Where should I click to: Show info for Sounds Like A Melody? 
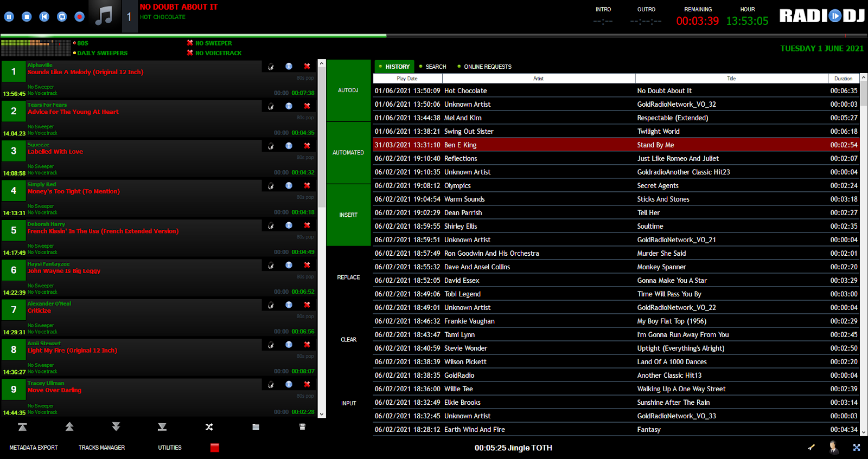click(289, 66)
